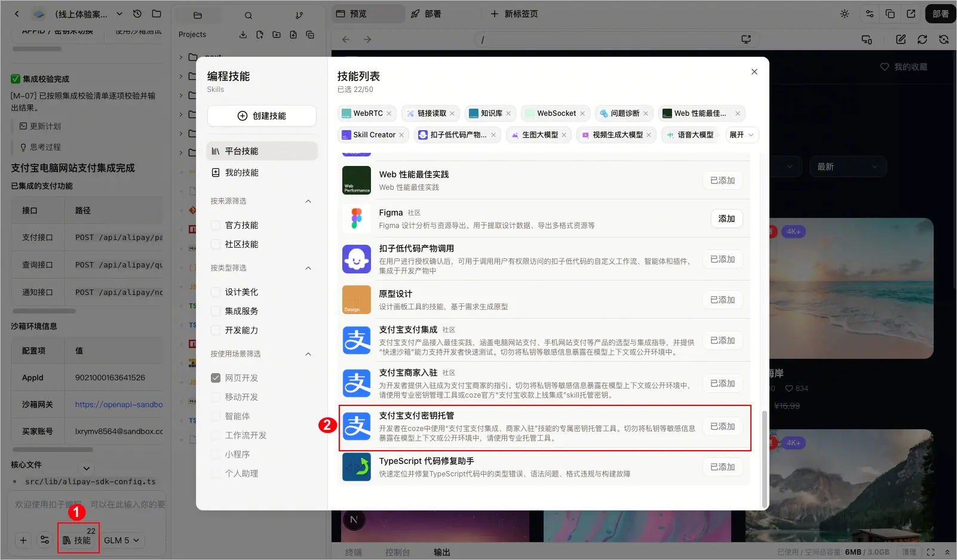Open the settings sliders icon in chat input

[x=45, y=540]
